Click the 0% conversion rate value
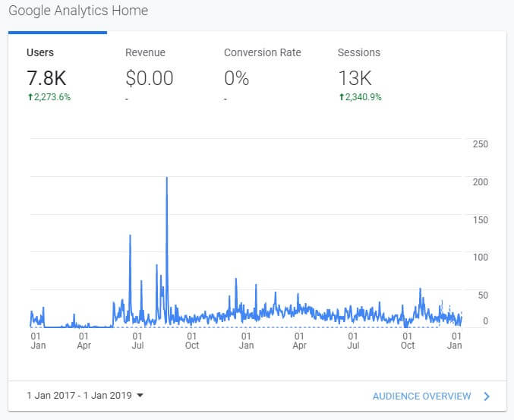The height and width of the screenshot is (420, 514). click(238, 77)
